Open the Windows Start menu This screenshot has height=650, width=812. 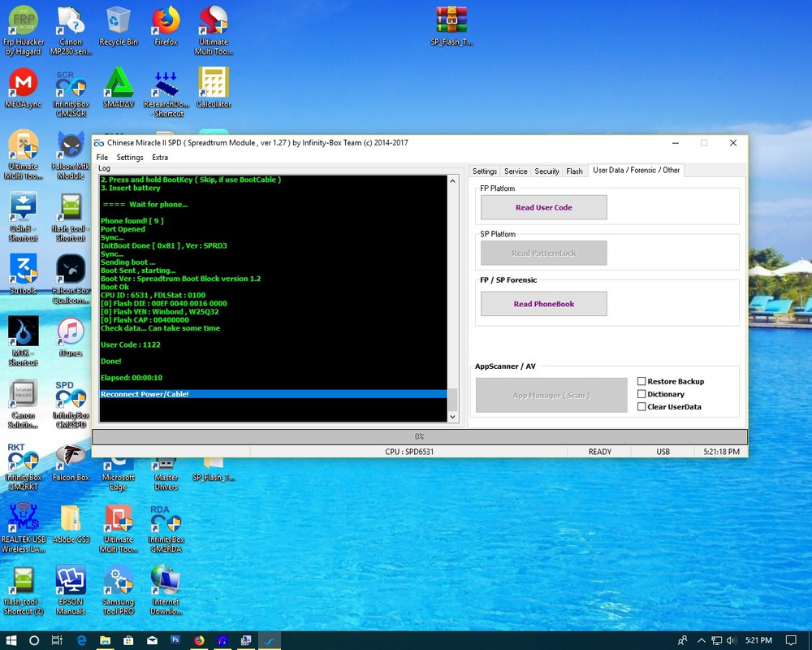click(11, 640)
